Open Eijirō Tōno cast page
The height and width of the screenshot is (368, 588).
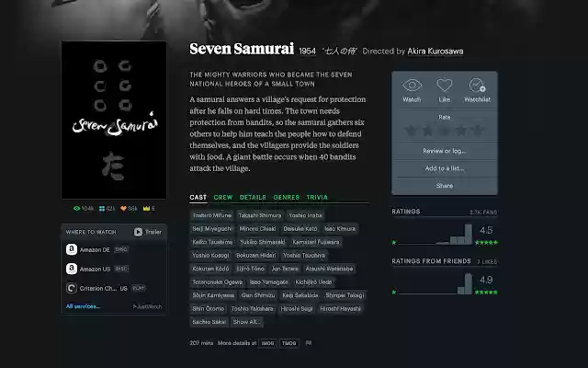250,269
